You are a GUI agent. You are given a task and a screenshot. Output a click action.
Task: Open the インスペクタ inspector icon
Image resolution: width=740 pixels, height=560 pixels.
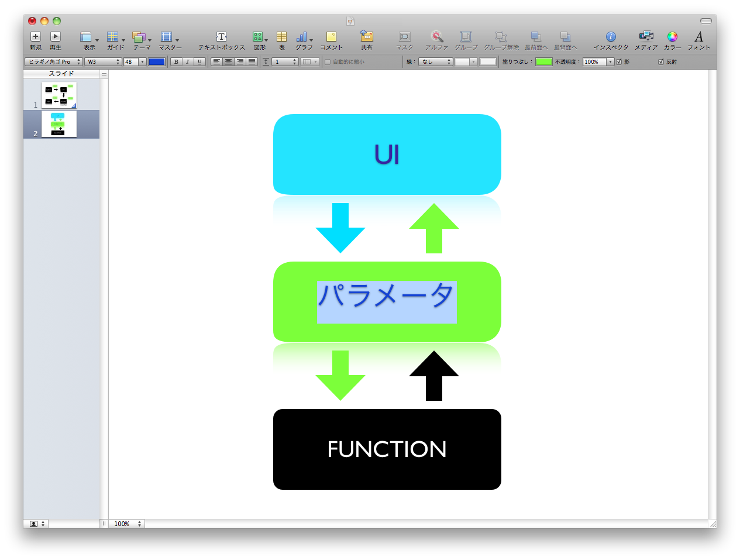pyautogui.click(x=611, y=37)
